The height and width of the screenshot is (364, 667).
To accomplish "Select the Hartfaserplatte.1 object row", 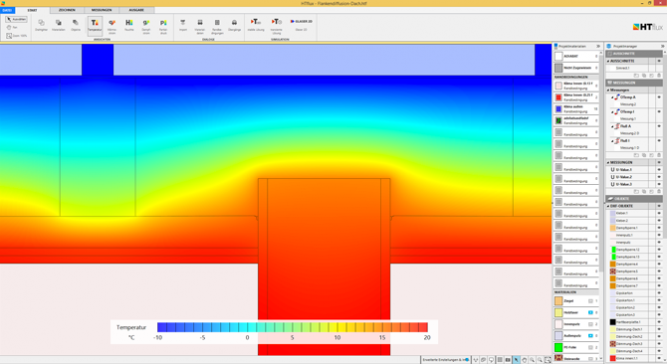I will (634, 322).
